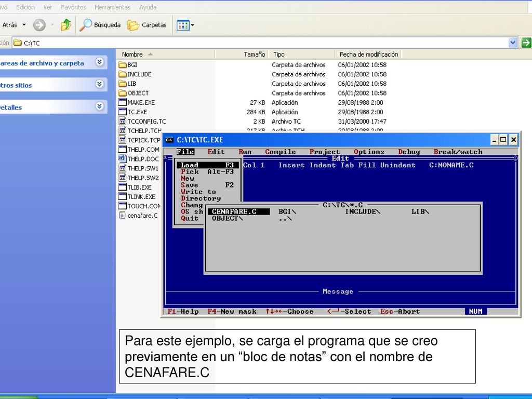Open the BGI folder icon in Explorer
Screen dimensions: 532x399
point(123,65)
